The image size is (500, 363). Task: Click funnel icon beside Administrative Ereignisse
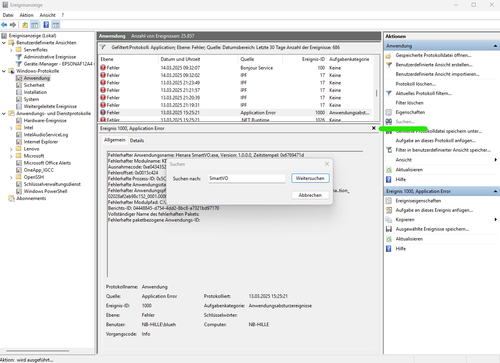(x=19, y=57)
